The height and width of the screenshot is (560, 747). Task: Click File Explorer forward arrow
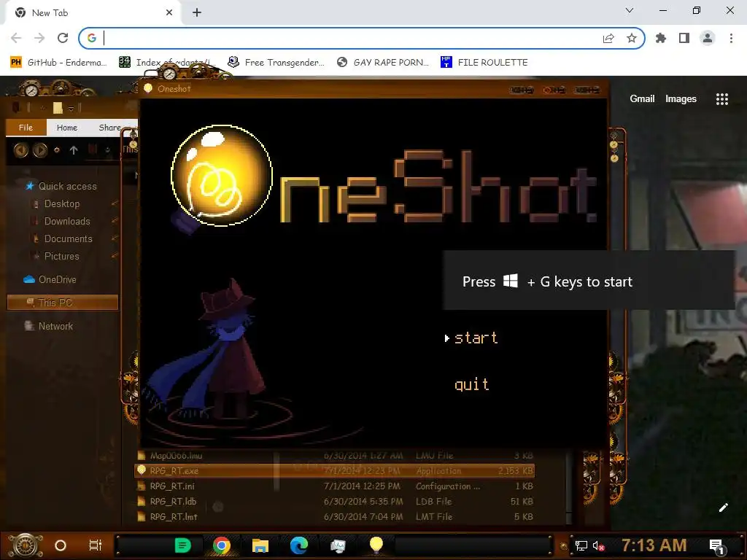coord(40,150)
